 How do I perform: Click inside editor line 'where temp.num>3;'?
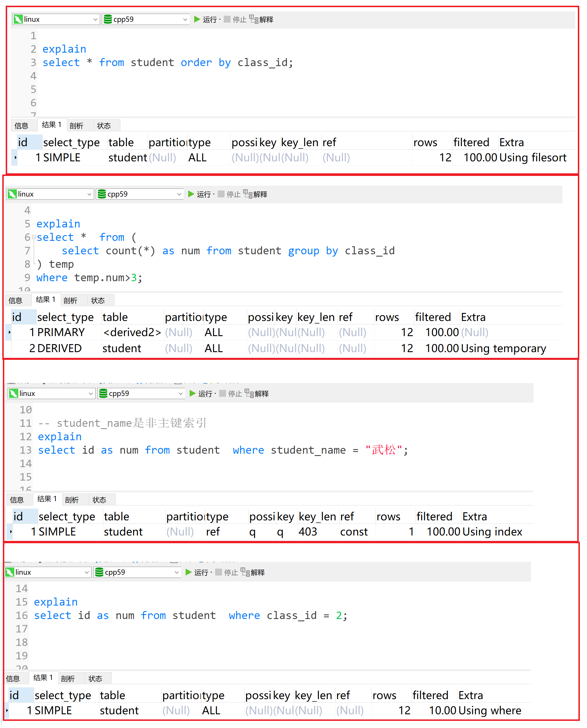(90, 278)
